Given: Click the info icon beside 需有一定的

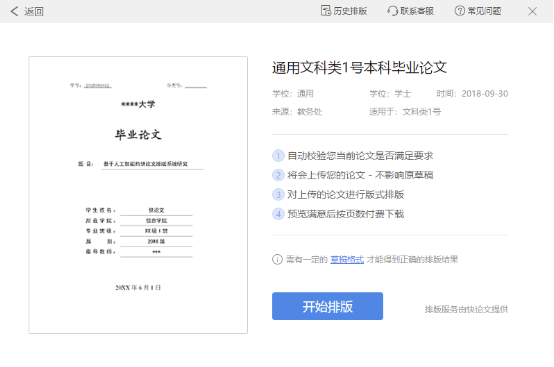Looking at the screenshot, I should point(277,259).
